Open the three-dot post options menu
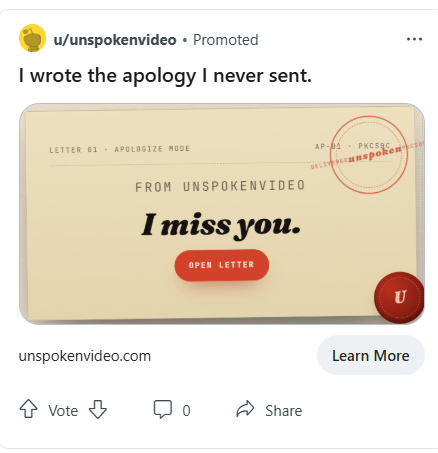Screen dimensions: 438x453 (x=414, y=39)
